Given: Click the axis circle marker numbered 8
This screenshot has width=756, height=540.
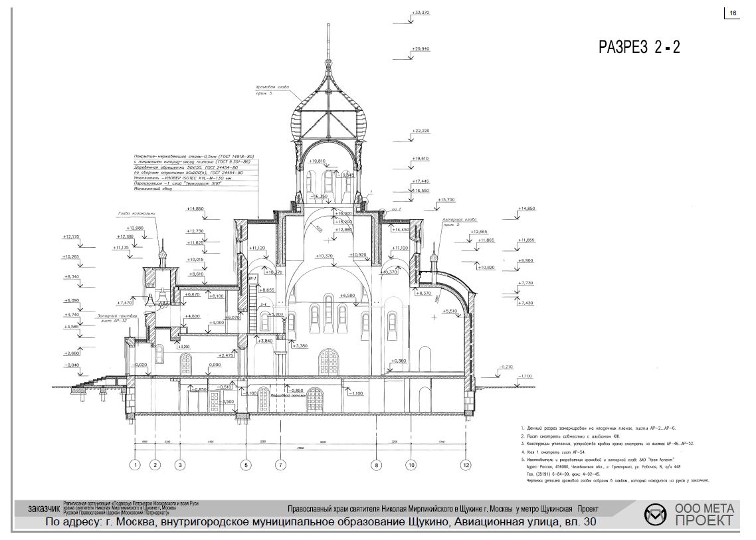Looking at the screenshot, I should click(x=376, y=465).
